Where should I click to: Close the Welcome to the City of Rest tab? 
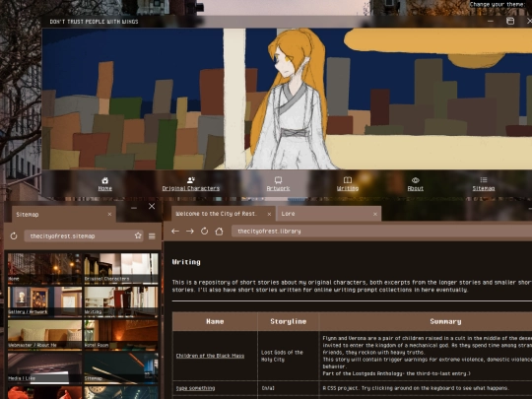(x=269, y=214)
